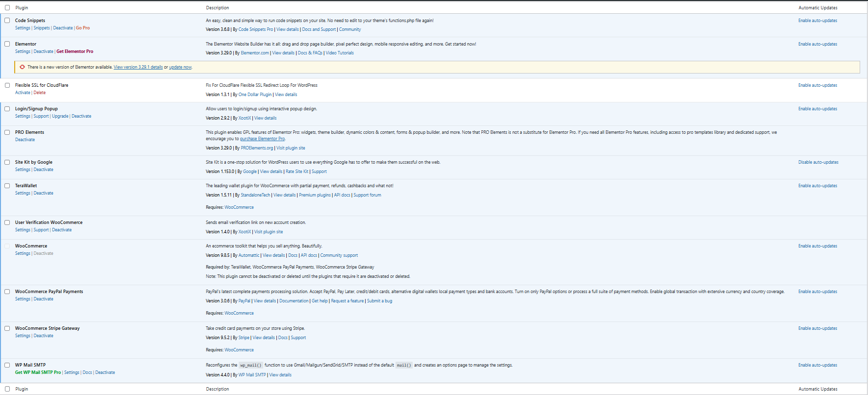Screen dimensions: 868x395
Task: Enable auto-updates for Elementor
Action: 818,44
